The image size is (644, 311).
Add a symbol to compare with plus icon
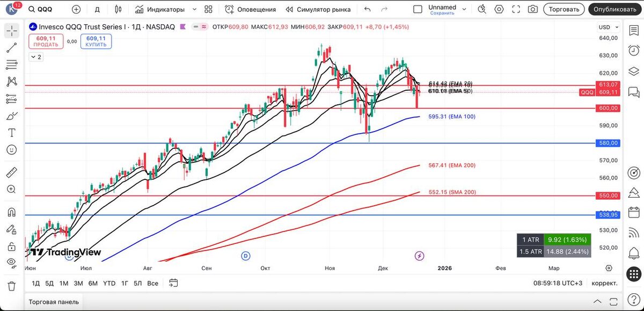click(76, 9)
